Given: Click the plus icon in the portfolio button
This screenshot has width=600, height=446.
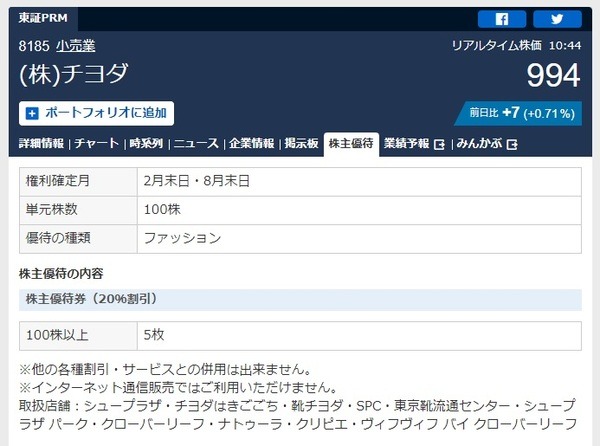Looking at the screenshot, I should [32, 113].
